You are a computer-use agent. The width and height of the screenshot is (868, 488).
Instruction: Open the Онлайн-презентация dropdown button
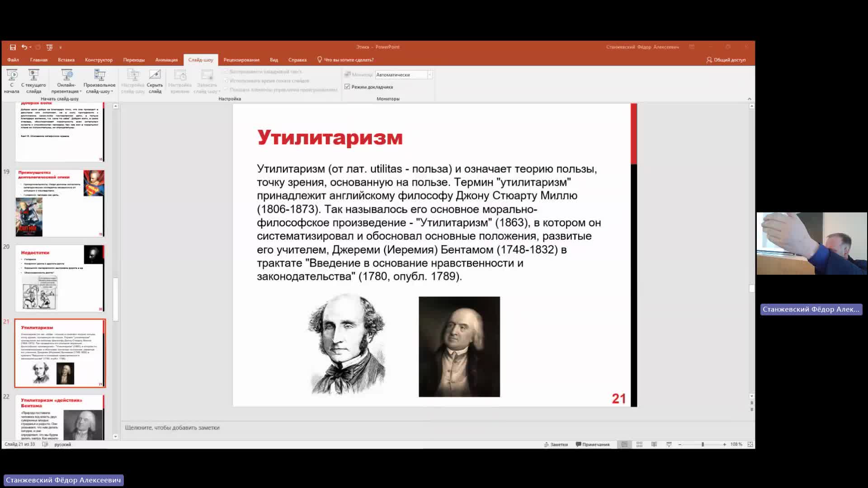[66, 81]
